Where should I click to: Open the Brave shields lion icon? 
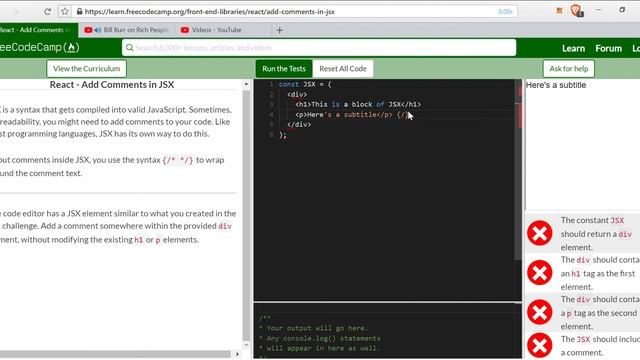point(576,11)
